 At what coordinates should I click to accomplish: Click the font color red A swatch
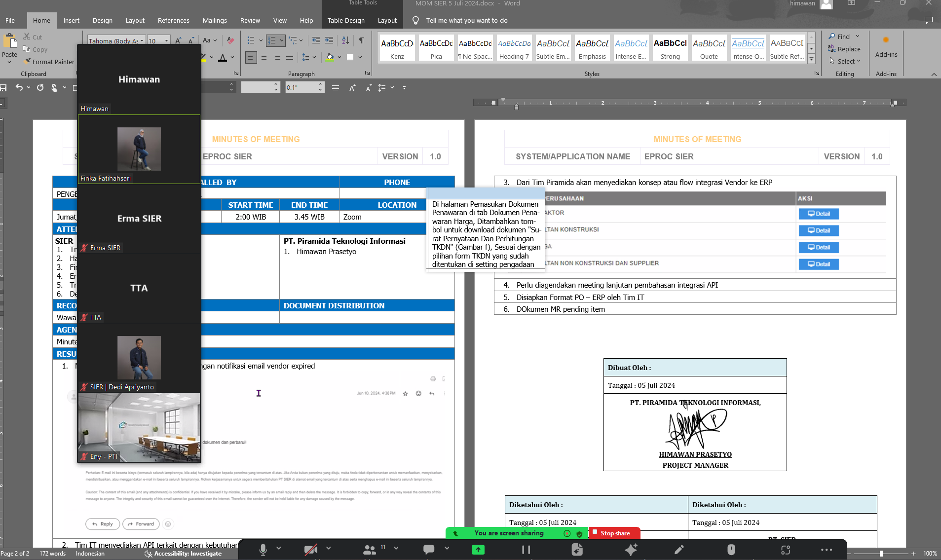(x=223, y=57)
